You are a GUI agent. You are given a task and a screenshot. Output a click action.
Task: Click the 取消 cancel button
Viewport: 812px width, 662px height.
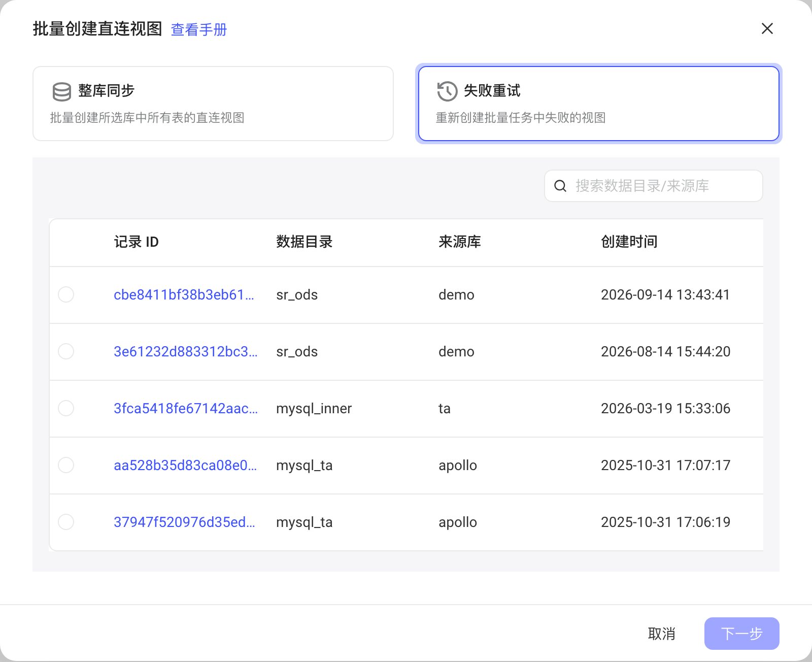[x=661, y=634]
